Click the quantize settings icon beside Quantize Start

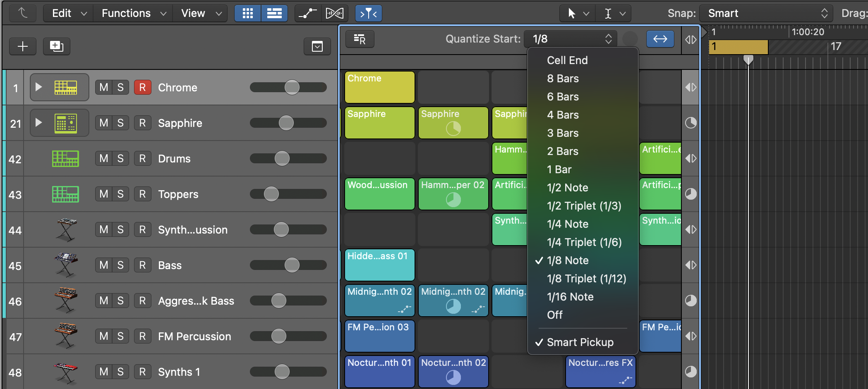click(x=360, y=39)
